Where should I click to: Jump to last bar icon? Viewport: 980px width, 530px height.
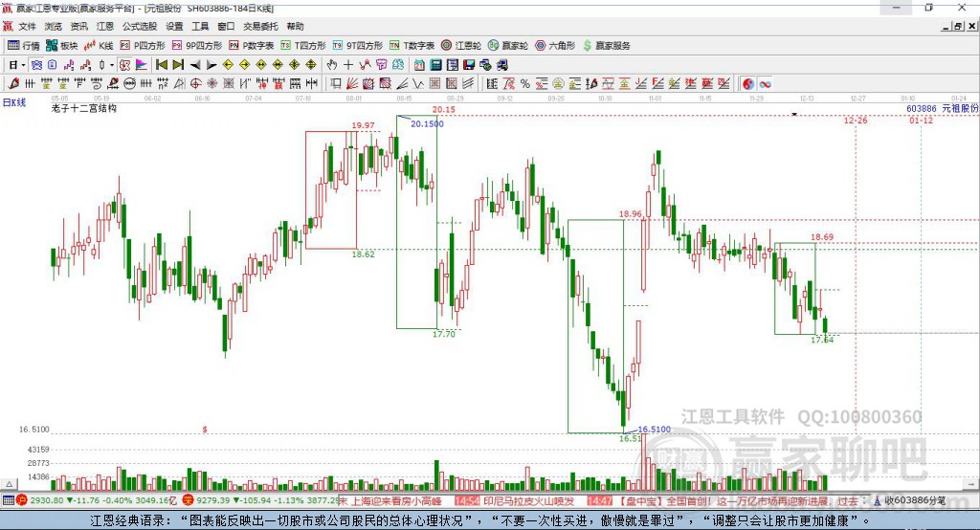178,65
